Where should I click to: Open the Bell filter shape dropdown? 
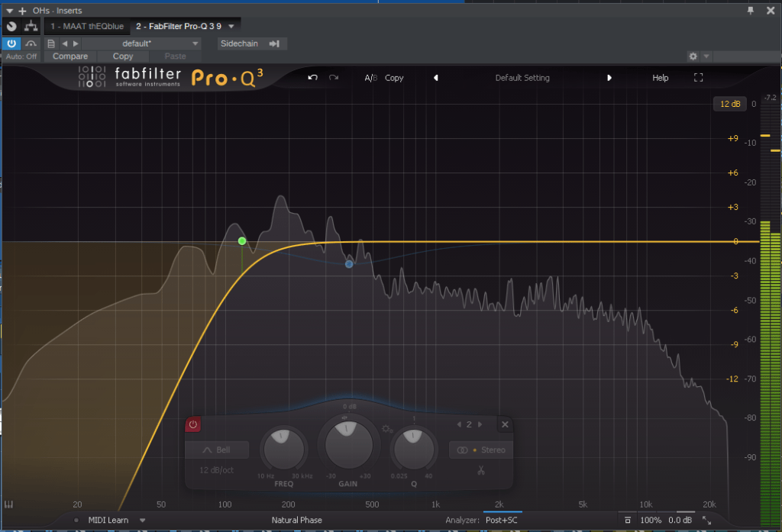[x=217, y=450]
